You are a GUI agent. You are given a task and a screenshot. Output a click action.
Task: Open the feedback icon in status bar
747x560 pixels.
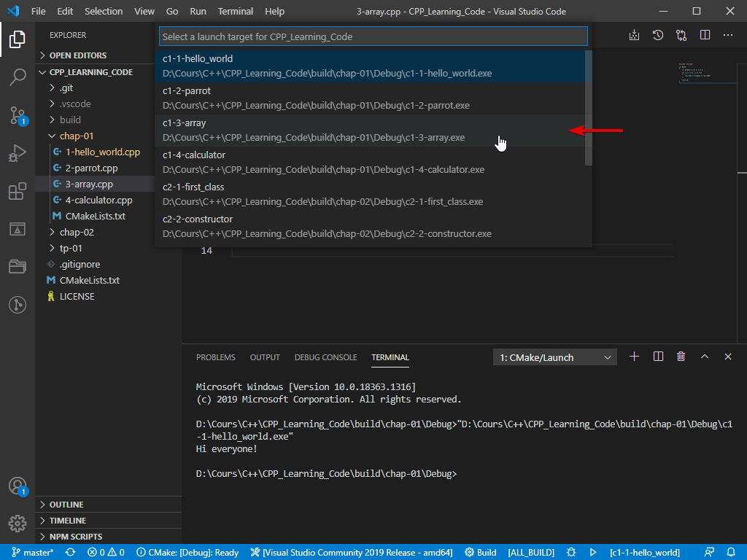click(709, 553)
